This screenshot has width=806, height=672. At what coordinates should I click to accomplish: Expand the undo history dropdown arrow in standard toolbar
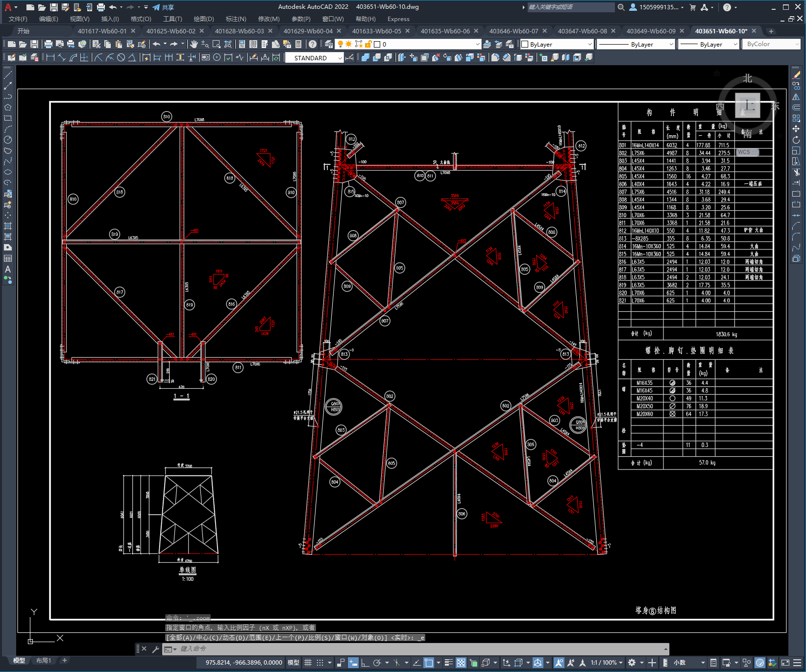click(165, 44)
